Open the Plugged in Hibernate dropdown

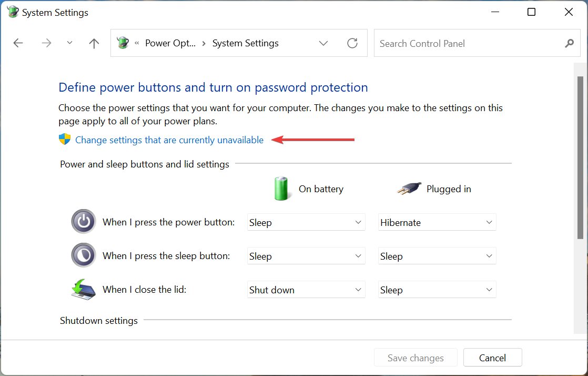point(437,222)
